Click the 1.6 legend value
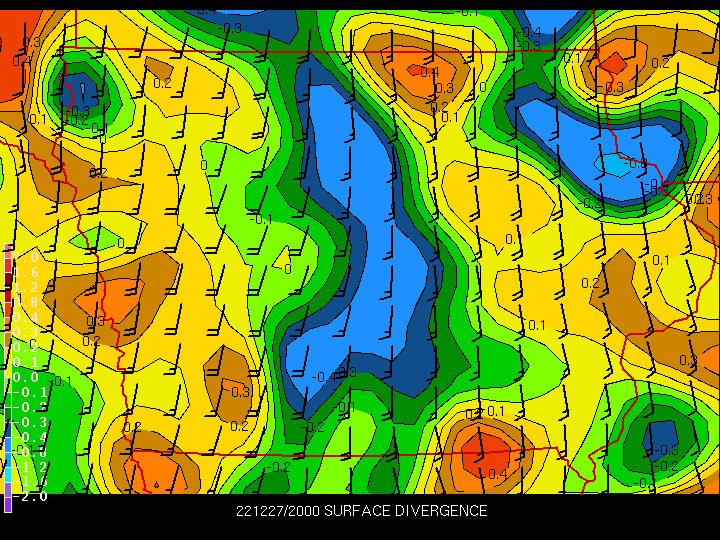The image size is (720, 540). click(x=26, y=272)
